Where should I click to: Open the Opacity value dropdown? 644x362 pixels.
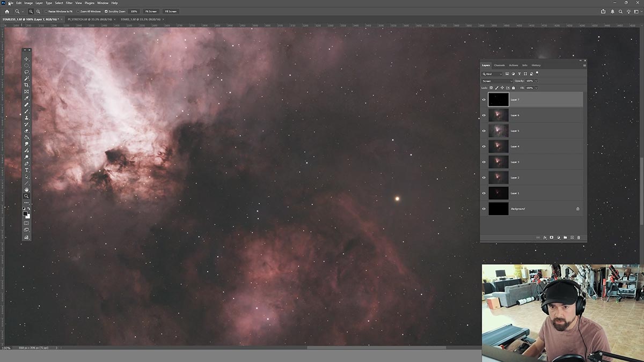point(536,80)
